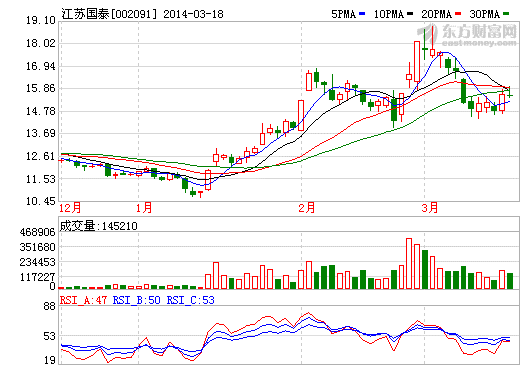The width and height of the screenshot is (520, 365).
Task: Click the 16.94 price axis label
Action: click(x=41, y=66)
